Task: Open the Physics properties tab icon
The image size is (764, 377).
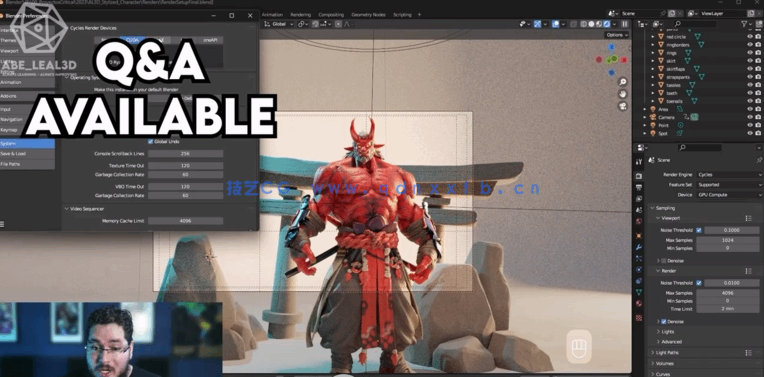Action: [x=639, y=269]
